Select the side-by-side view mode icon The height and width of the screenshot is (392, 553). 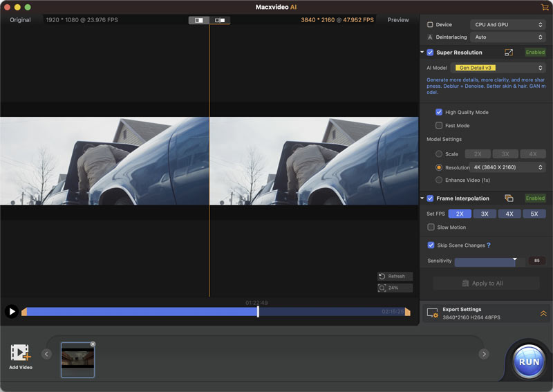[220, 20]
